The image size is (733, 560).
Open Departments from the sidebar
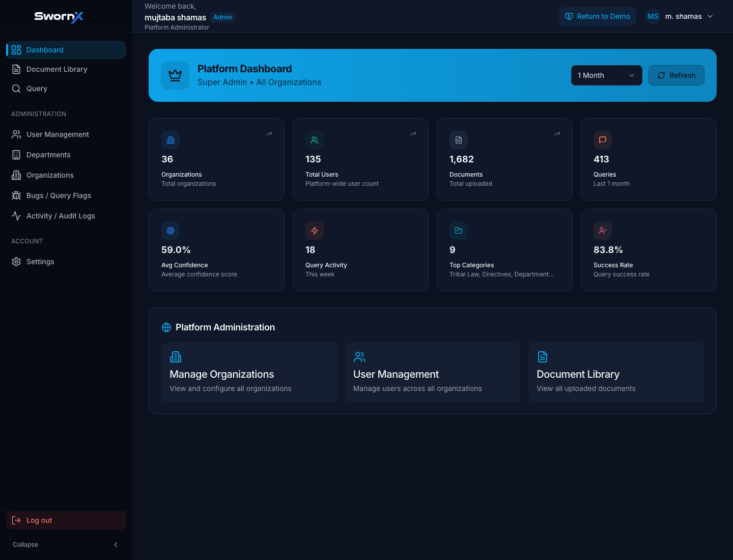pyautogui.click(x=66, y=155)
